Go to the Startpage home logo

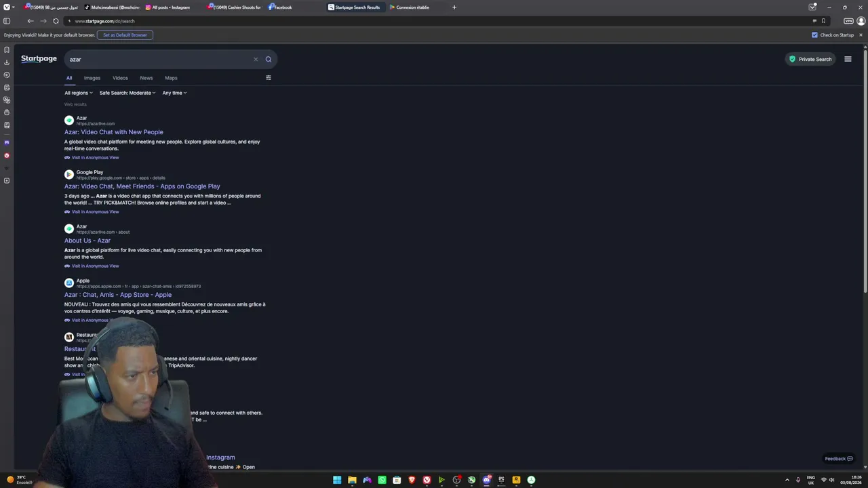click(x=39, y=59)
